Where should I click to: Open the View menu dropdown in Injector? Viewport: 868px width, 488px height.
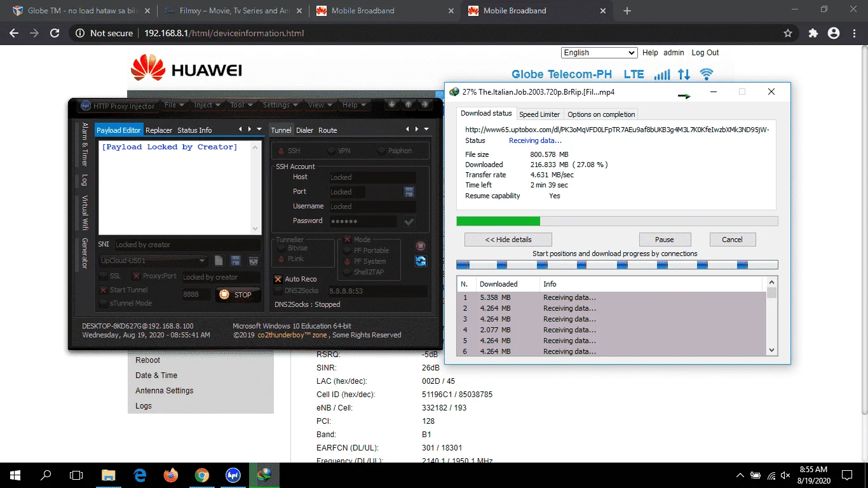click(320, 105)
